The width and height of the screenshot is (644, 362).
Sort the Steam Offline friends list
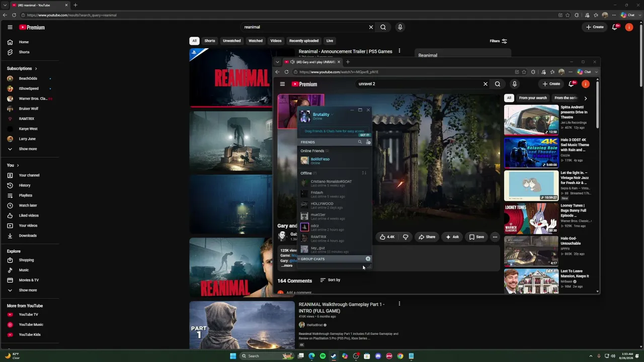coord(364,173)
